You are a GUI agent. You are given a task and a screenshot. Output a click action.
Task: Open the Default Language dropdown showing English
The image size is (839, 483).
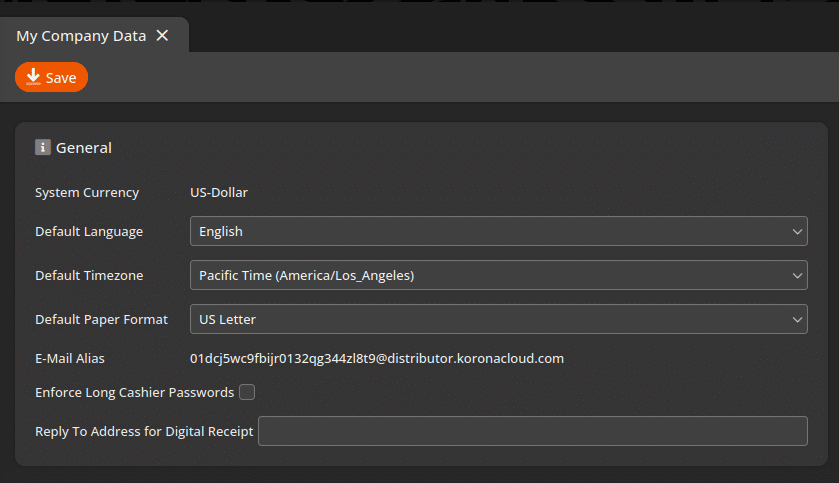coord(490,231)
